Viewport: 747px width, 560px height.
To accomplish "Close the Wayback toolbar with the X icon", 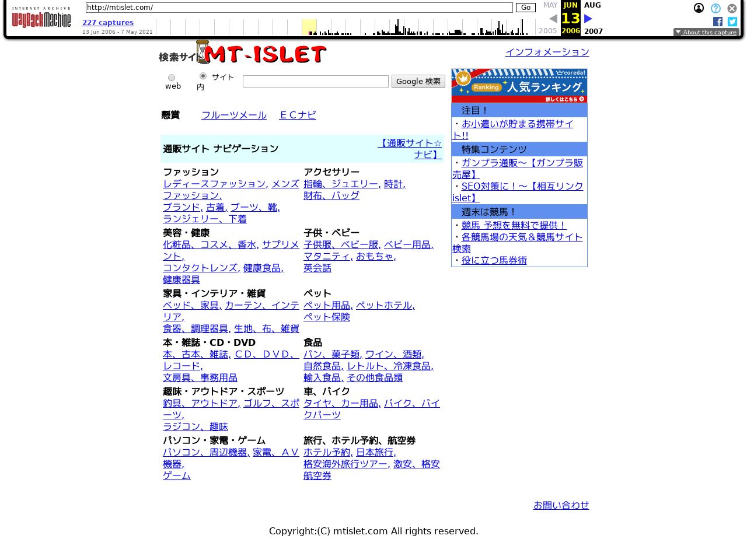I will point(732,8).
